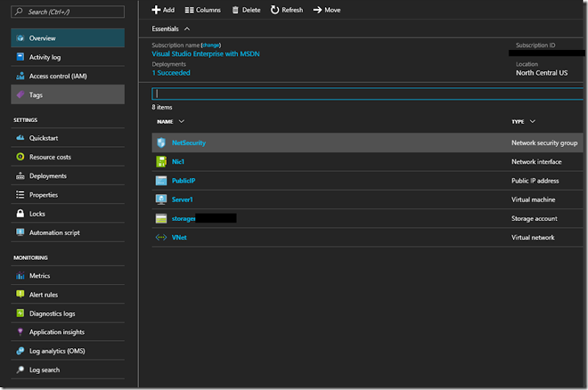Open Deployments in the settings list
588x390 pixels.
tap(68, 176)
